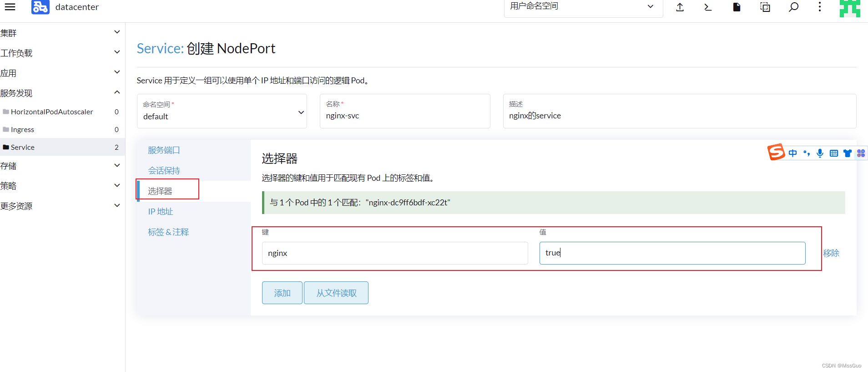The width and height of the screenshot is (868, 372).
Task: Copy kubeconfig to clipboard icon
Action: pyautogui.click(x=765, y=7)
